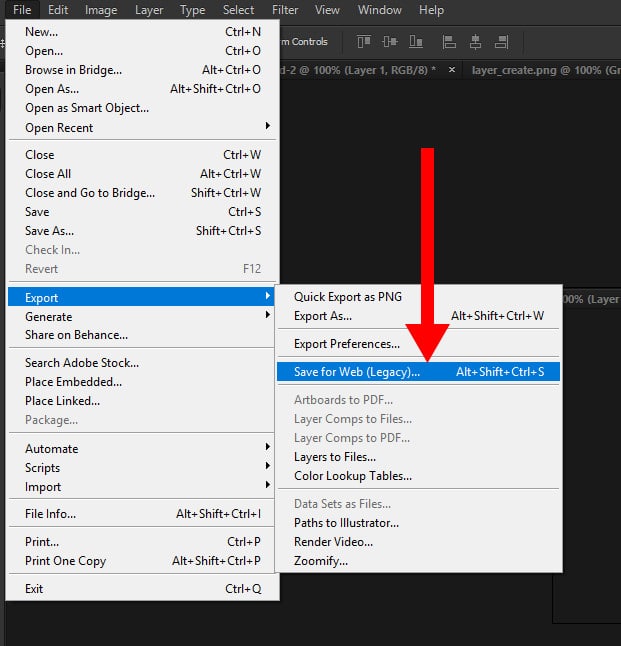
Task: Expand the Import submenu
Action: [141, 487]
